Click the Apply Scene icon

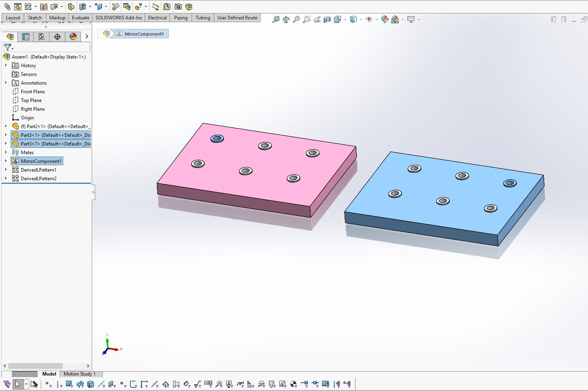click(x=395, y=19)
